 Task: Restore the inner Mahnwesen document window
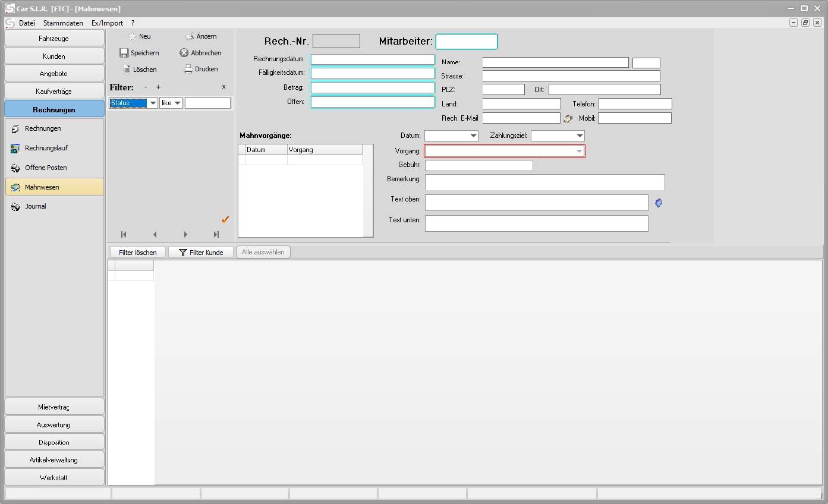(805, 23)
